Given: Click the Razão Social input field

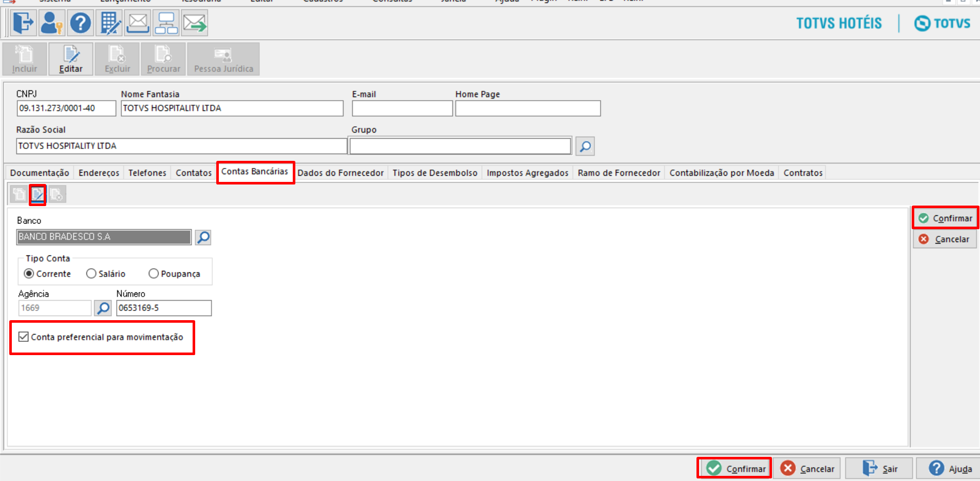Looking at the screenshot, I should coord(182,146).
